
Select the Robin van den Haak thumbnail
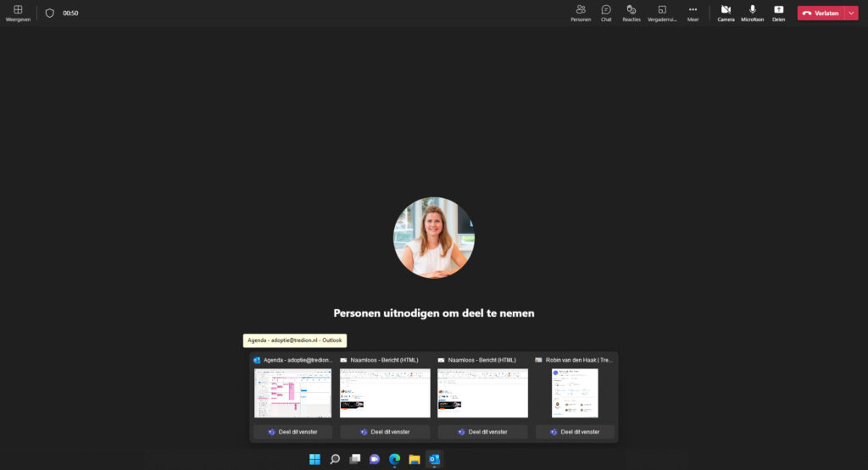(x=575, y=393)
